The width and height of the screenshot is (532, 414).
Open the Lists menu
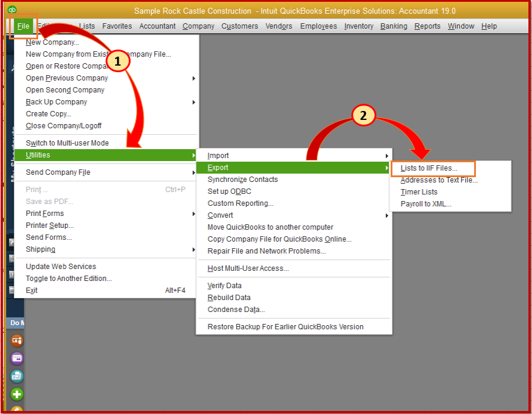87,26
